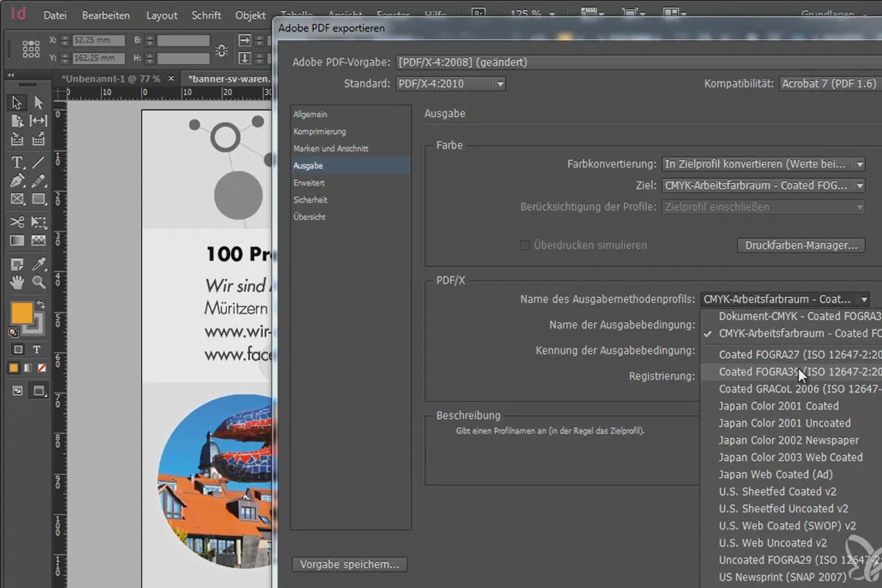The image size is (882, 588).
Task: Click Vorgabe speichern button
Action: [x=350, y=564]
